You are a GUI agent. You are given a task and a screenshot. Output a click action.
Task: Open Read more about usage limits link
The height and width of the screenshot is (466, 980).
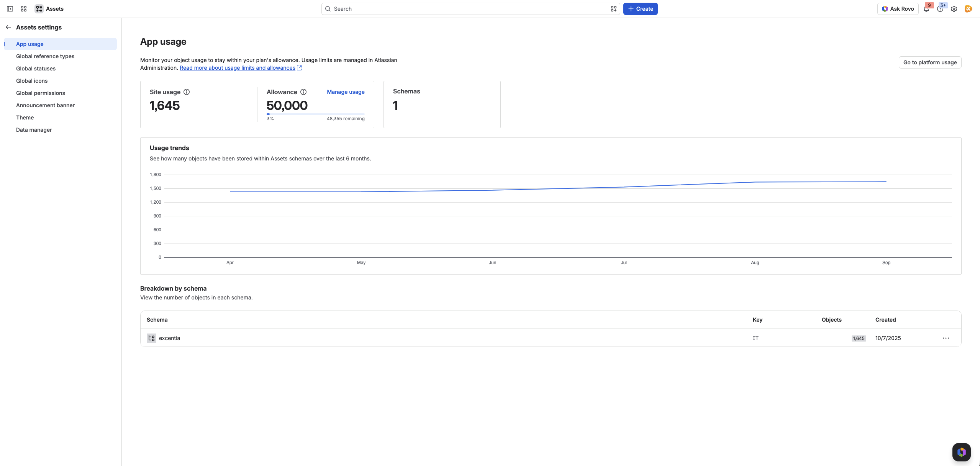(x=238, y=68)
